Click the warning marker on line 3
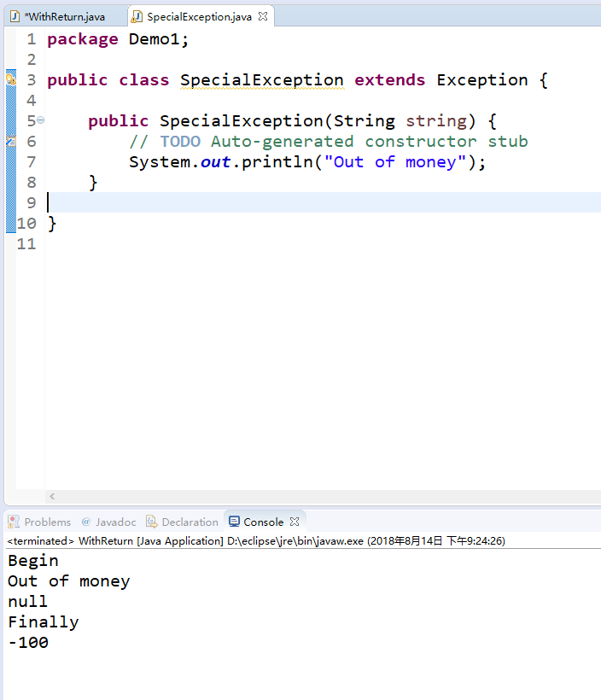The width and height of the screenshot is (601, 700). coord(11,80)
